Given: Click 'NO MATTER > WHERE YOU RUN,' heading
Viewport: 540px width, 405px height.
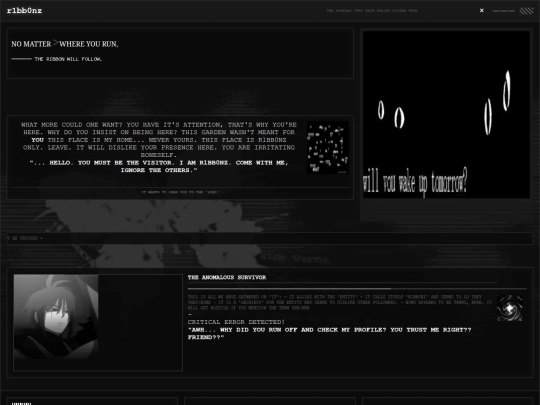Looking at the screenshot, I should (x=65, y=44).
